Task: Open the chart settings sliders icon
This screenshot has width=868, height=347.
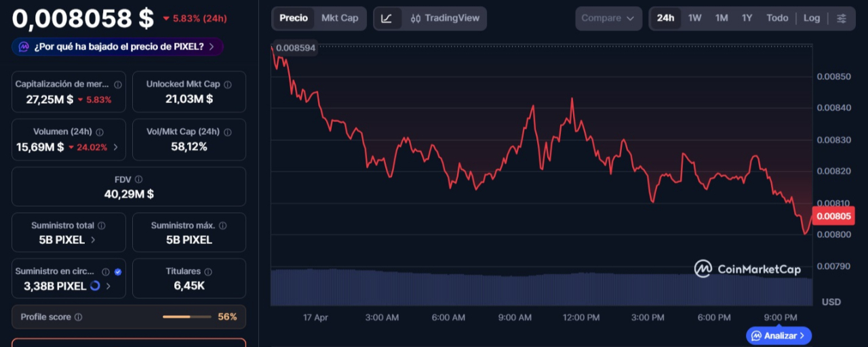Action: click(x=842, y=18)
